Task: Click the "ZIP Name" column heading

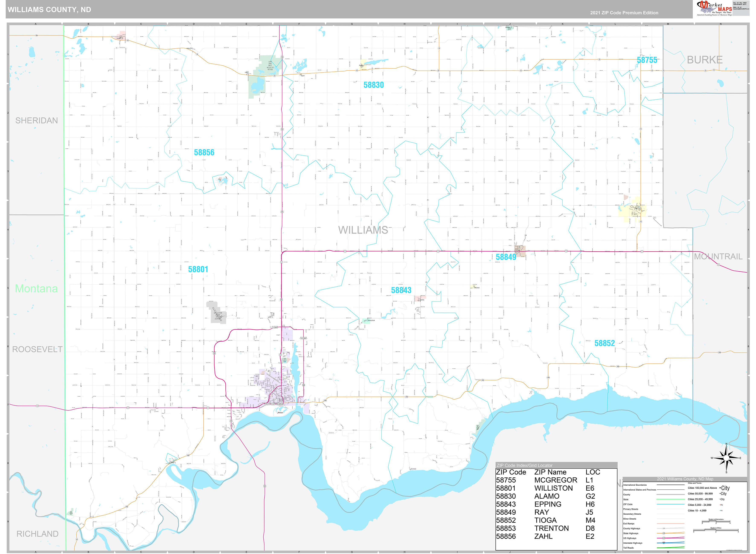Action: tap(550, 472)
